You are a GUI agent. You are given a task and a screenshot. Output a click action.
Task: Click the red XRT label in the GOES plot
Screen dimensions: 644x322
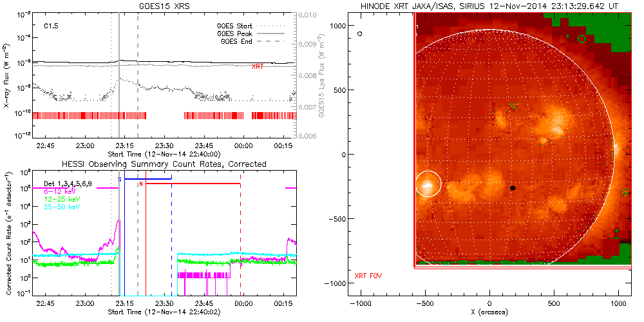[258, 66]
